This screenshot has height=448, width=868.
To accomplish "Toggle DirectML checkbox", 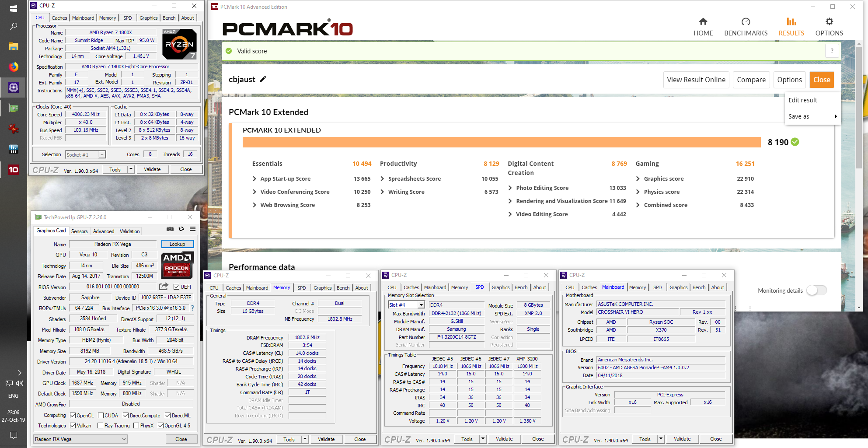I will pos(167,416).
